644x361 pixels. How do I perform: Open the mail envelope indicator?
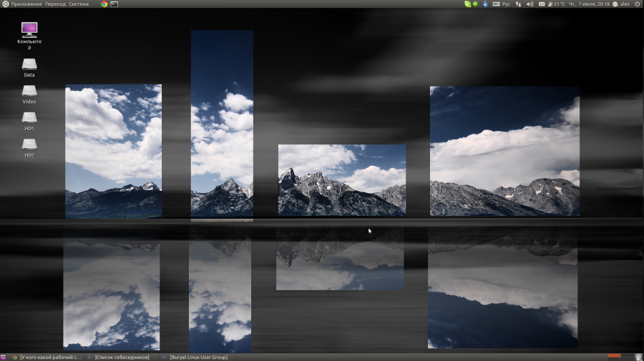(x=541, y=4)
